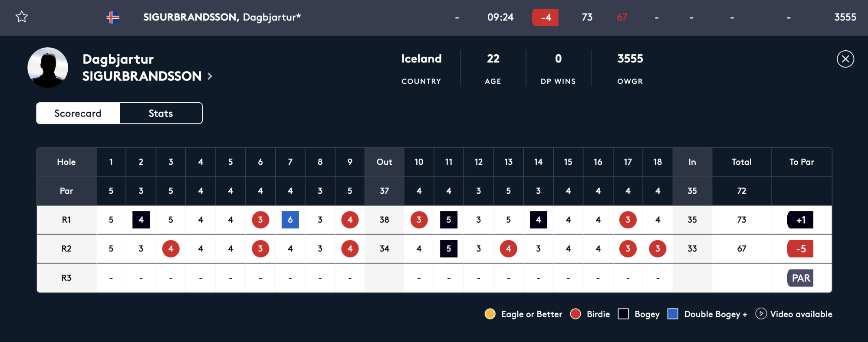Click the red -4 score badge in header
Image resolution: width=868 pixels, height=342 pixels.
[x=545, y=17]
